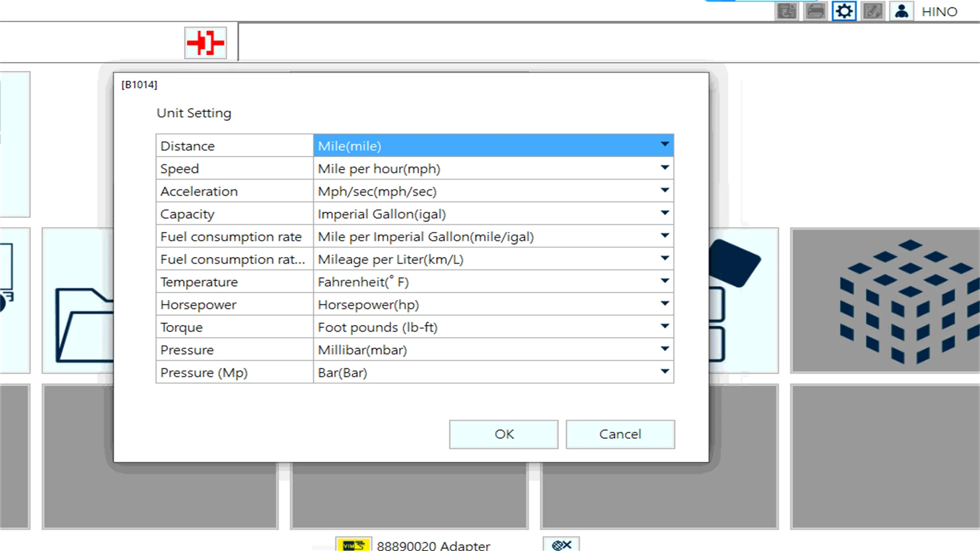
Task: Open the Pressure (Mp) Bar dropdown
Action: pos(494,372)
